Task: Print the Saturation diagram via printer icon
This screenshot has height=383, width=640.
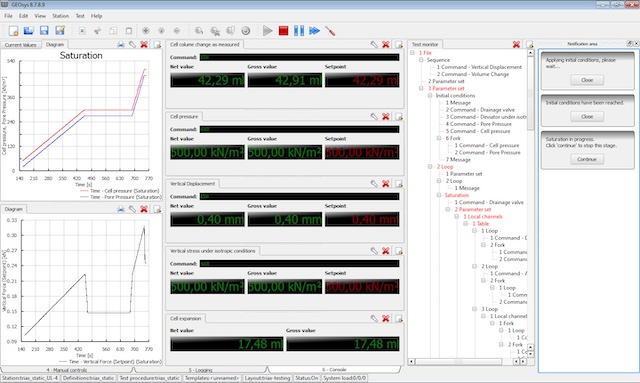Action: click(x=121, y=45)
